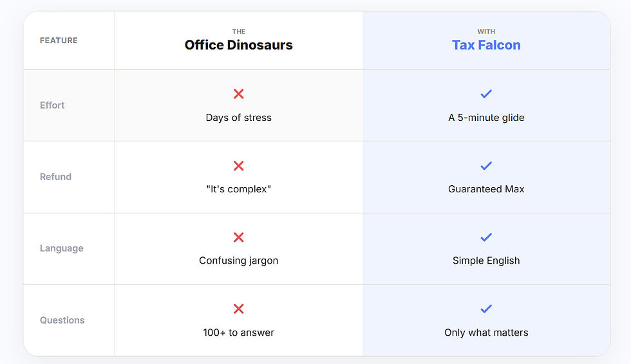Select the "Simple English" text
The width and height of the screenshot is (631, 364).
coord(486,260)
